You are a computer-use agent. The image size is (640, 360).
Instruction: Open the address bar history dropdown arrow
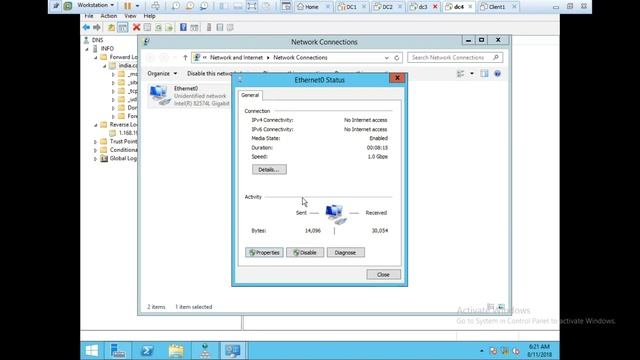pos(387,58)
